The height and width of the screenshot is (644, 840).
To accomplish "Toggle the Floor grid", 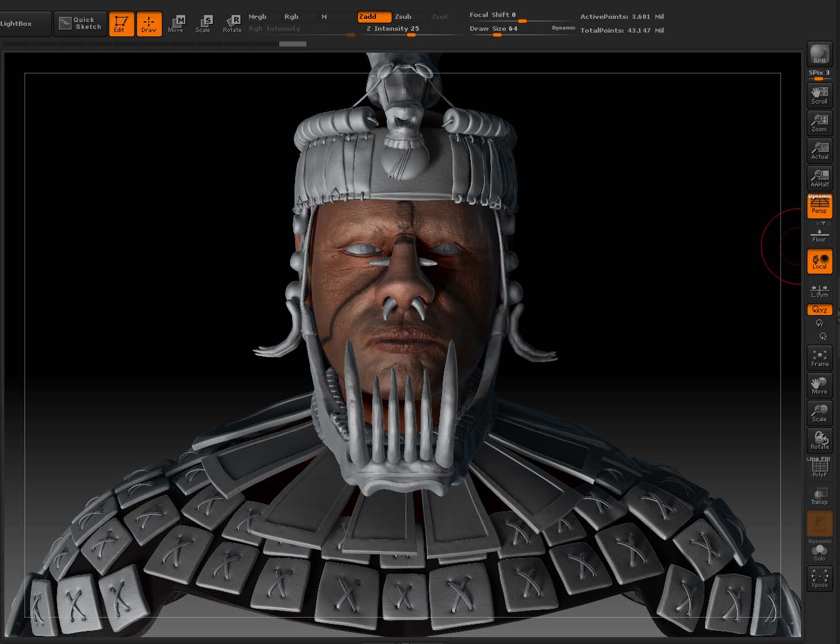I will pyautogui.click(x=819, y=235).
